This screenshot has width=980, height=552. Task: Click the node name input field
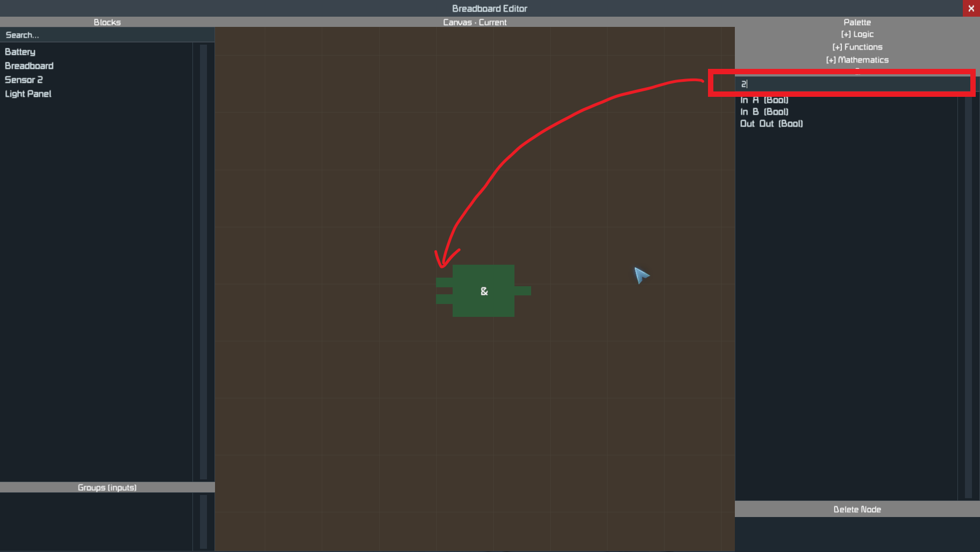coord(853,84)
